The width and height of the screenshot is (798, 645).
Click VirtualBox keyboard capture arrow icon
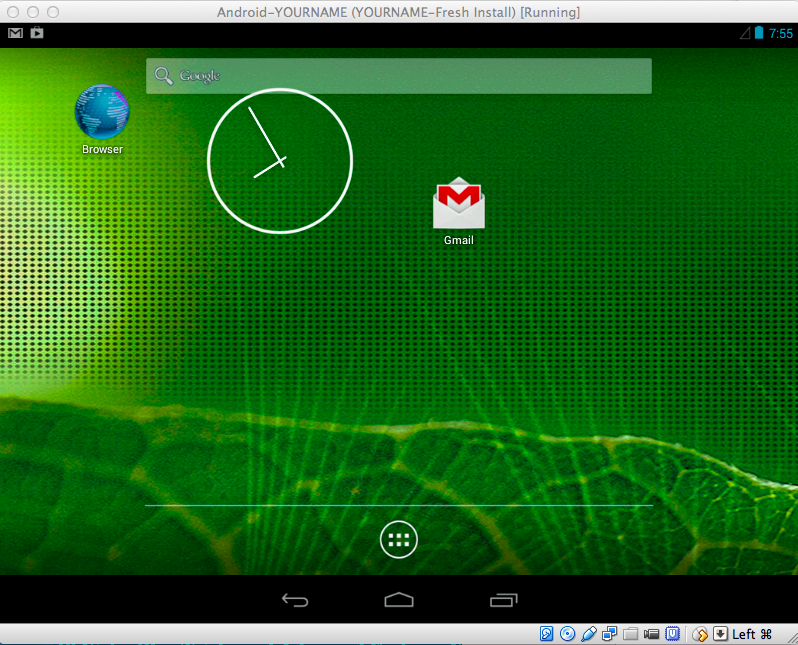[x=720, y=634]
